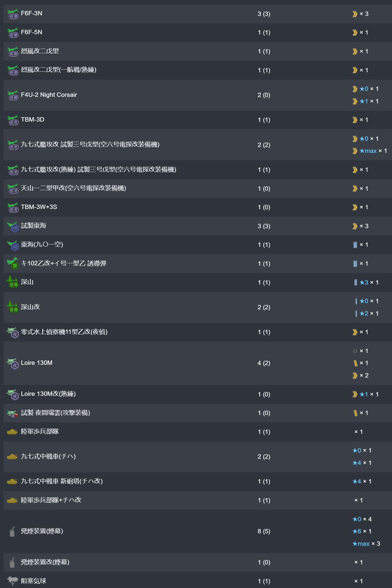Click the proficiency chevron for F6F-5N
Image resolution: width=392 pixels, height=588 pixels.
point(355,32)
